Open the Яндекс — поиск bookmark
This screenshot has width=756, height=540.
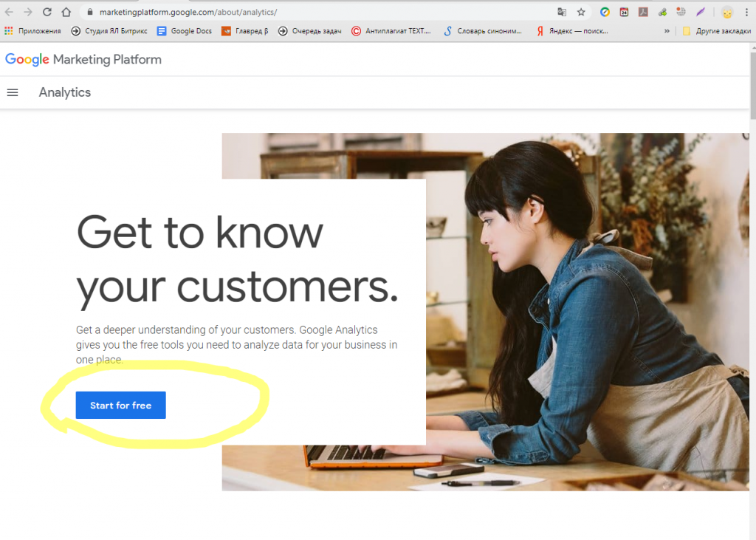coord(572,31)
